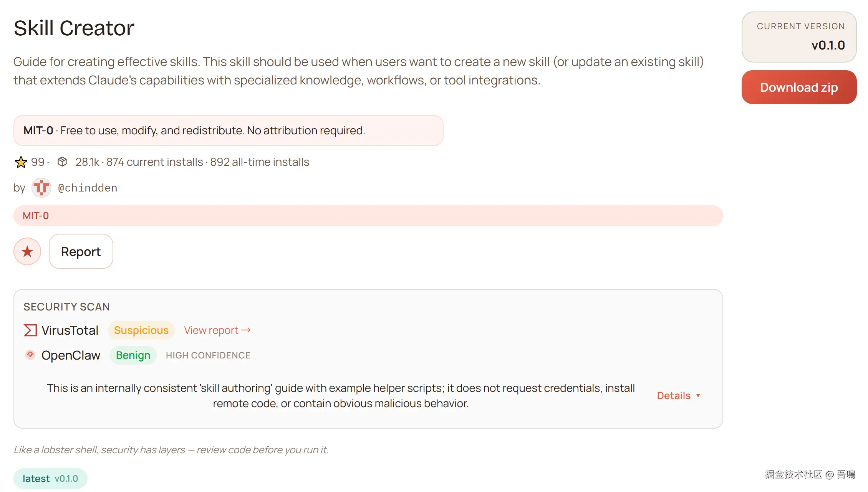The width and height of the screenshot is (868, 492).
Task: Click the latest v0.1.0 version tag
Action: point(50,479)
